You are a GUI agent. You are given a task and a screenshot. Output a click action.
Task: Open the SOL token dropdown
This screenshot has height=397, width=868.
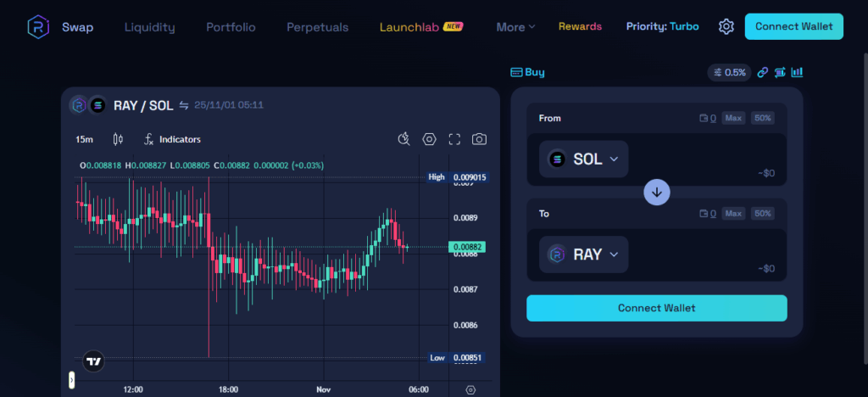coord(583,159)
